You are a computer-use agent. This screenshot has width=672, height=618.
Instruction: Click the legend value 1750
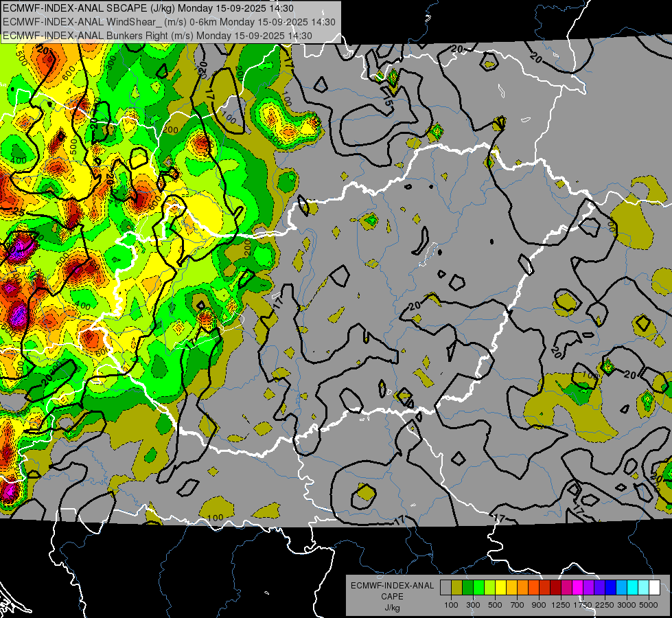[583, 605]
